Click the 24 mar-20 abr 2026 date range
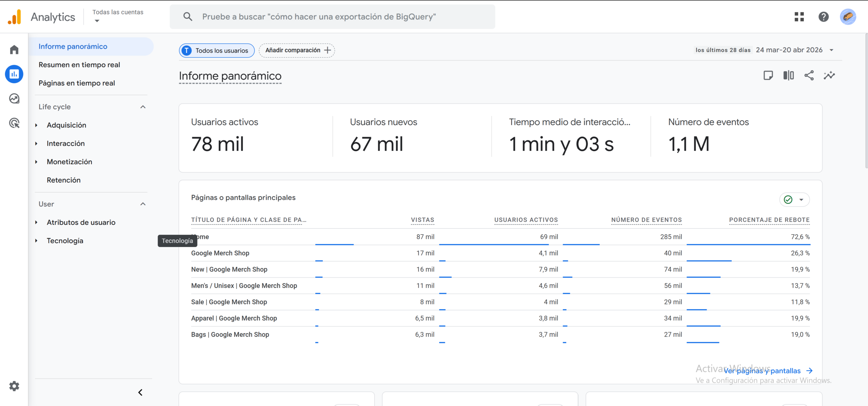The width and height of the screenshot is (868, 406). 789,50
